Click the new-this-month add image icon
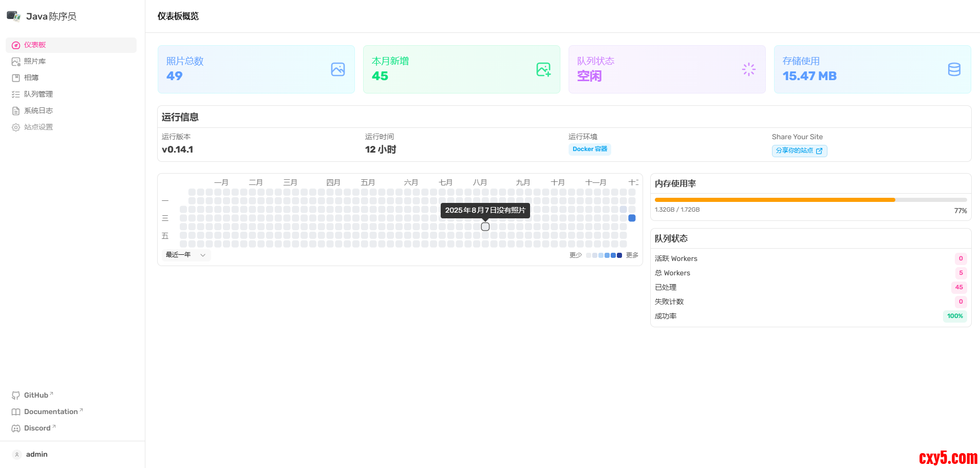The height and width of the screenshot is (468, 980). [543, 69]
